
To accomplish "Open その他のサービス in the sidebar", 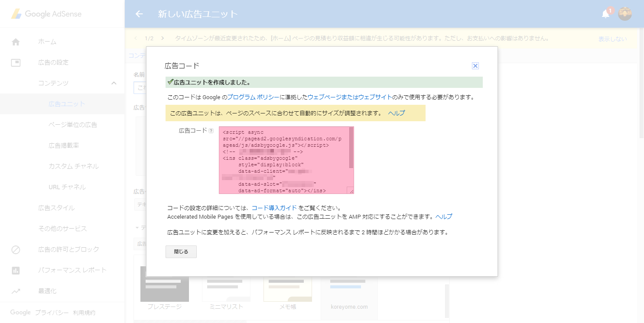I will click(62, 229).
